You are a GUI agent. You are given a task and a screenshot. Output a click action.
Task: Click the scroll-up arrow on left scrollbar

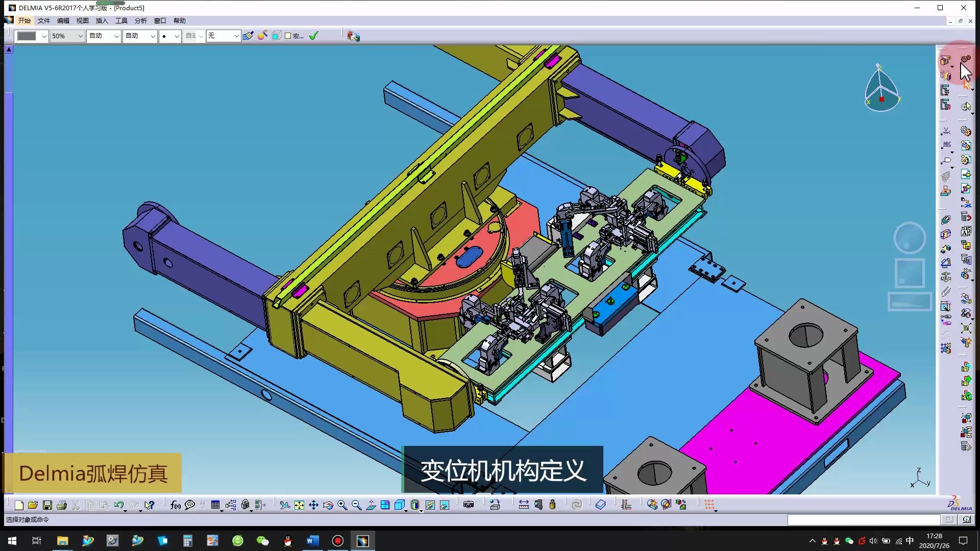pos(9,49)
